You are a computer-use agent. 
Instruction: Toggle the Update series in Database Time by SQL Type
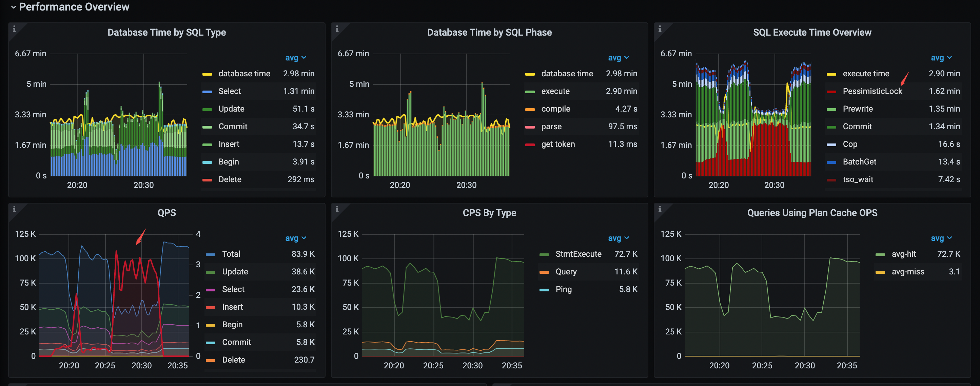point(231,109)
